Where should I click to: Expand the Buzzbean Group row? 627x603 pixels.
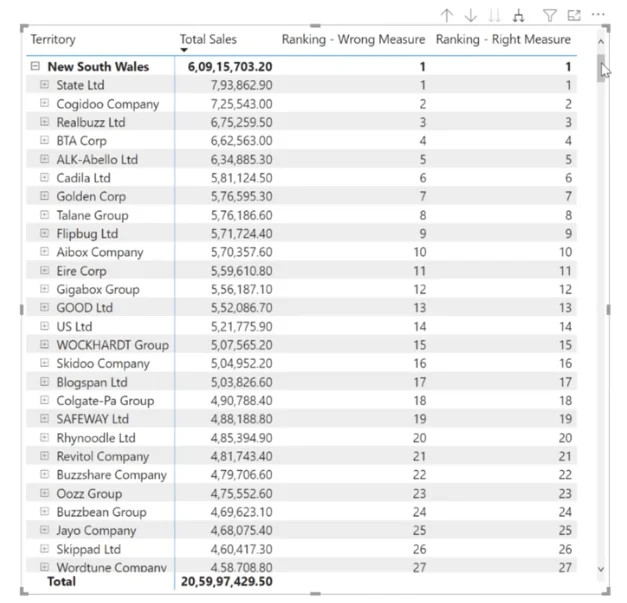[x=44, y=511]
